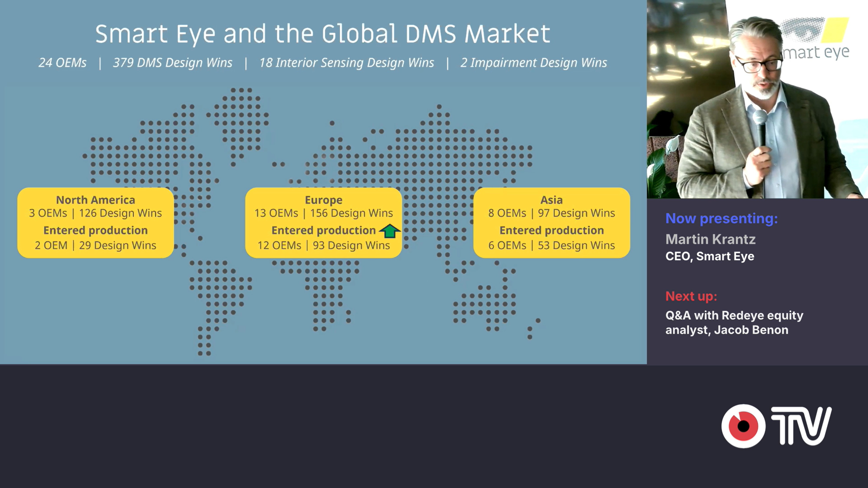Screen dimensions: 868x488
Task: Click 'CEO, Smart Eye' text
Action: (x=710, y=256)
